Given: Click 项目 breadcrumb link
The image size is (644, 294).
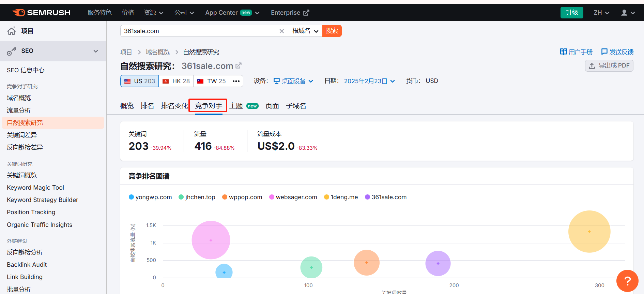Looking at the screenshot, I should point(126,52).
